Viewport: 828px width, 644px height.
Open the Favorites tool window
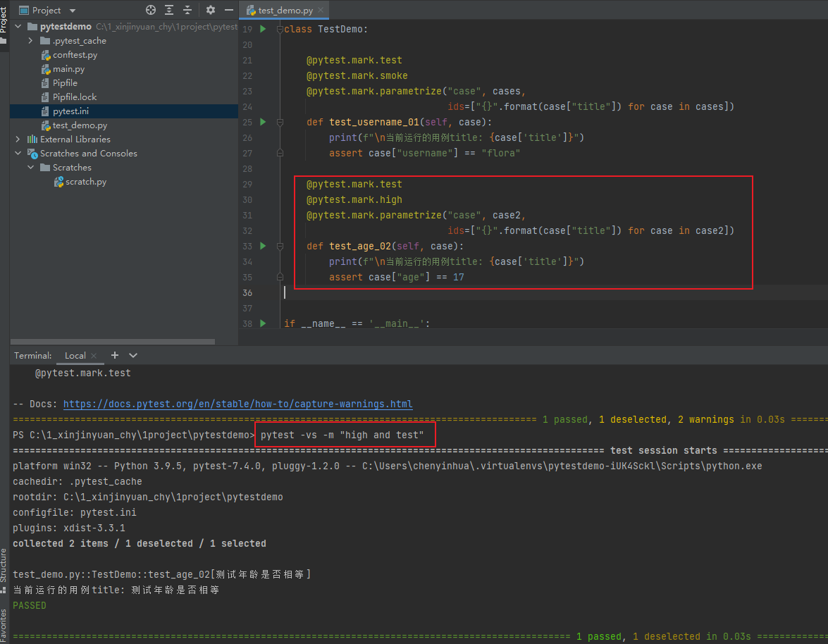point(5,624)
